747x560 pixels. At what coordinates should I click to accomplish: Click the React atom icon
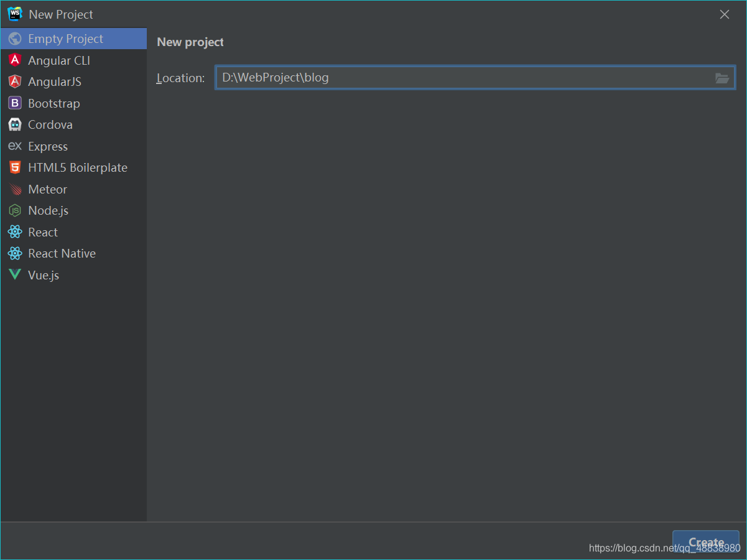click(15, 232)
